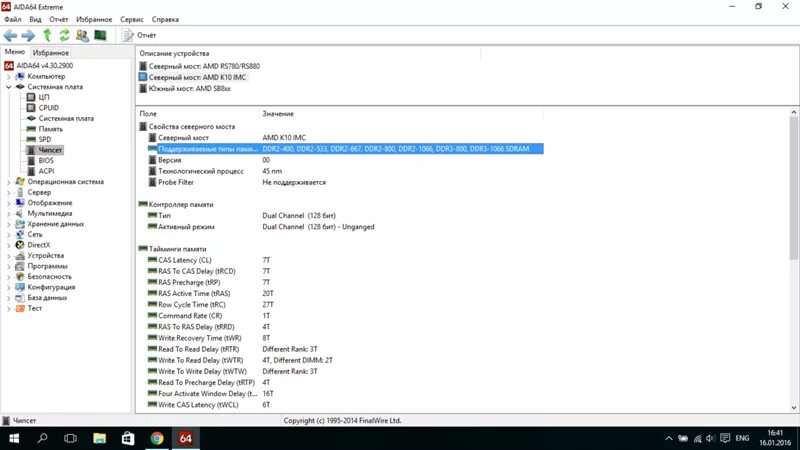Click the Тест tree icon

[x=20, y=308]
